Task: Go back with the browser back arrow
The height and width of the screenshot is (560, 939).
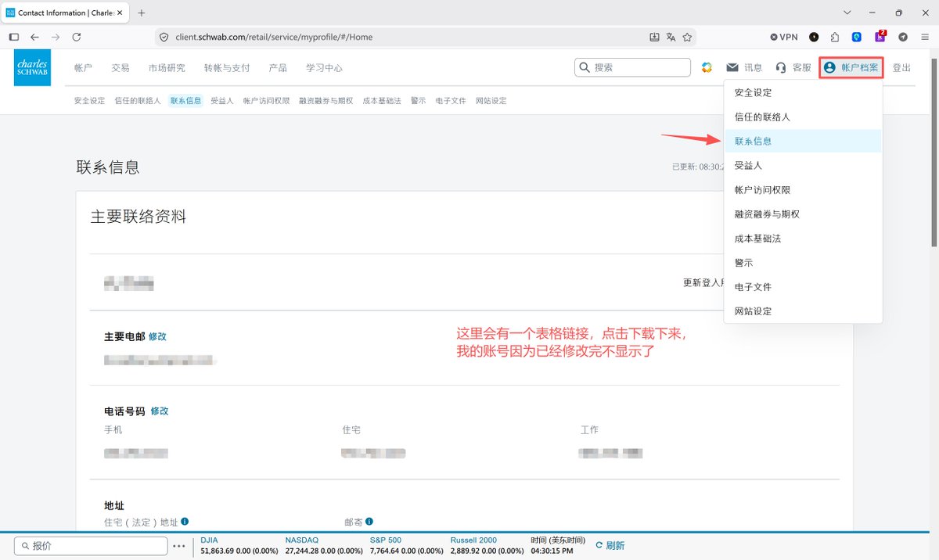Action: pos(34,37)
